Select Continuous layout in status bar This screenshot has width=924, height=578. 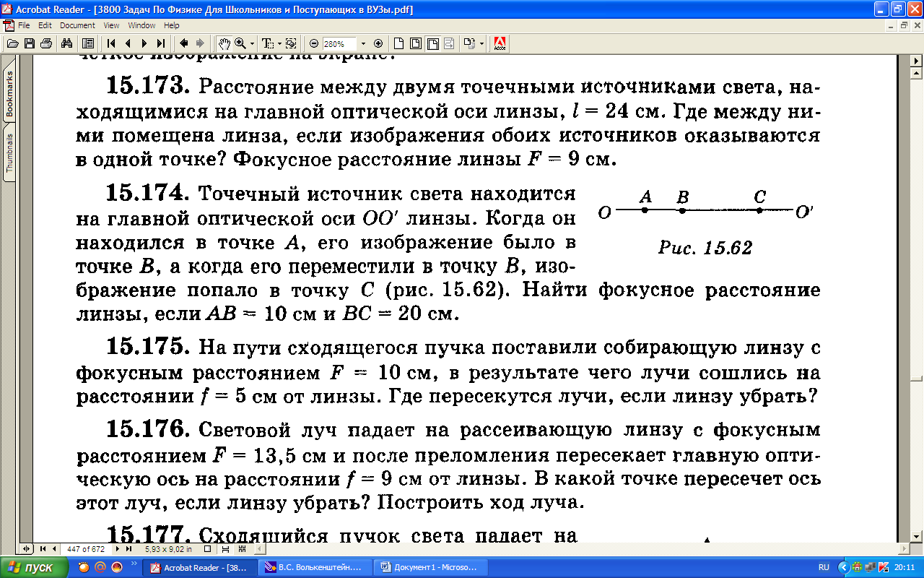coord(225,548)
